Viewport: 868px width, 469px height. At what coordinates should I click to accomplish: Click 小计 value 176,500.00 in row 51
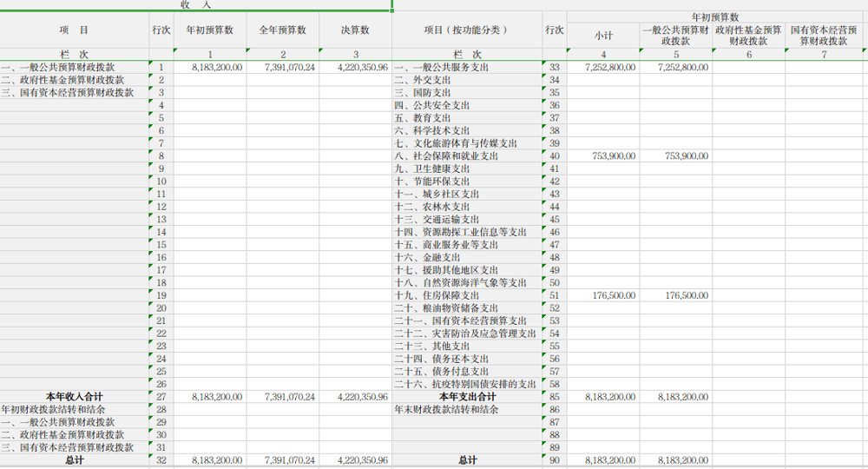point(603,295)
